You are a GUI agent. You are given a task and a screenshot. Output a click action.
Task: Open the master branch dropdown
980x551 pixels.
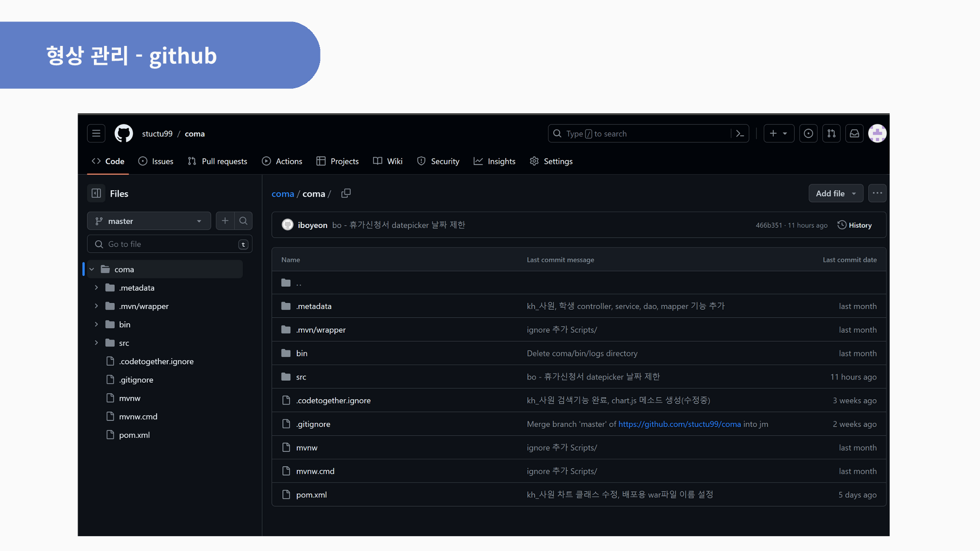[149, 221]
